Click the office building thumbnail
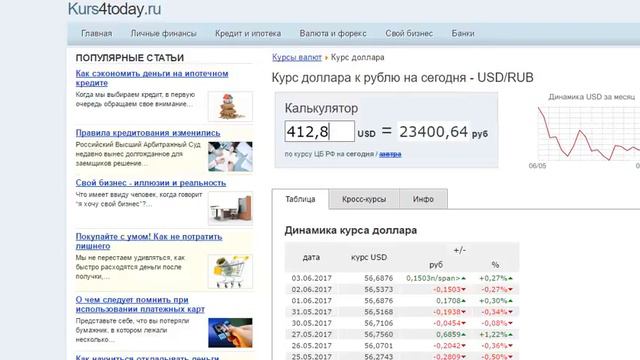The image size is (640, 360). coord(230,208)
